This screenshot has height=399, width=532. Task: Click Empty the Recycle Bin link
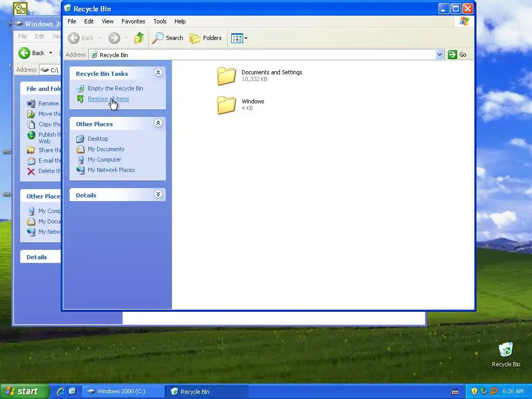(x=115, y=88)
